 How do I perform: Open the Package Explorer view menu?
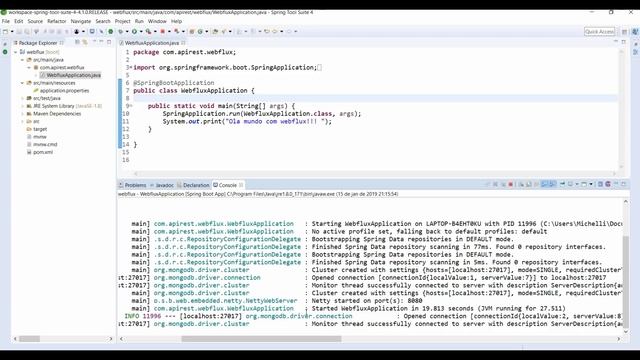click(x=94, y=42)
